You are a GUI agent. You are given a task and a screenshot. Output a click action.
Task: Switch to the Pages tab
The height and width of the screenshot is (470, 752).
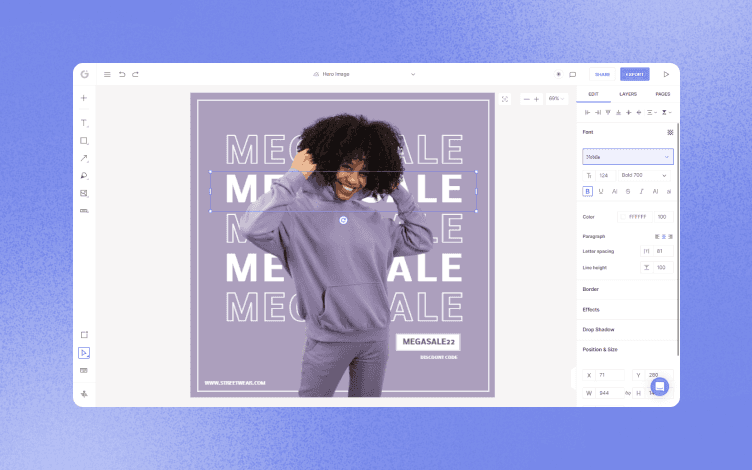click(663, 94)
